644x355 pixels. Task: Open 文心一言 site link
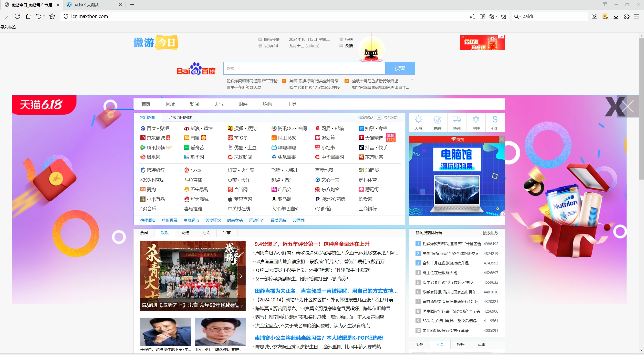(327, 180)
